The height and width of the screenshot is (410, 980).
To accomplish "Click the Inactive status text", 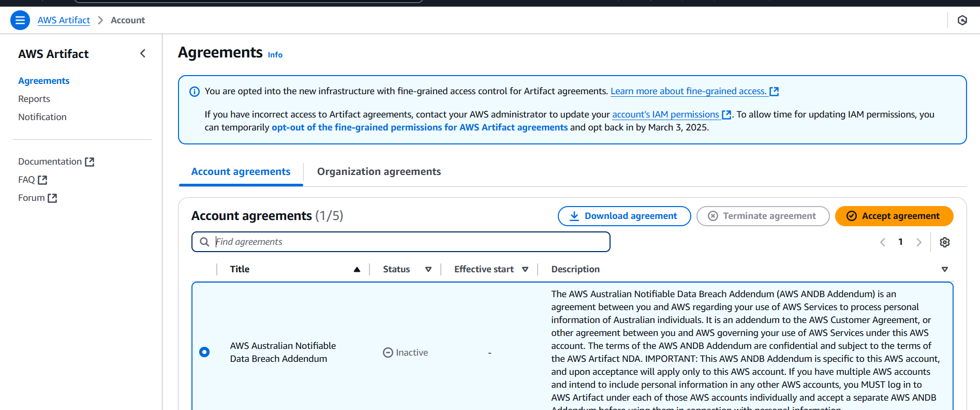I will pos(412,353).
